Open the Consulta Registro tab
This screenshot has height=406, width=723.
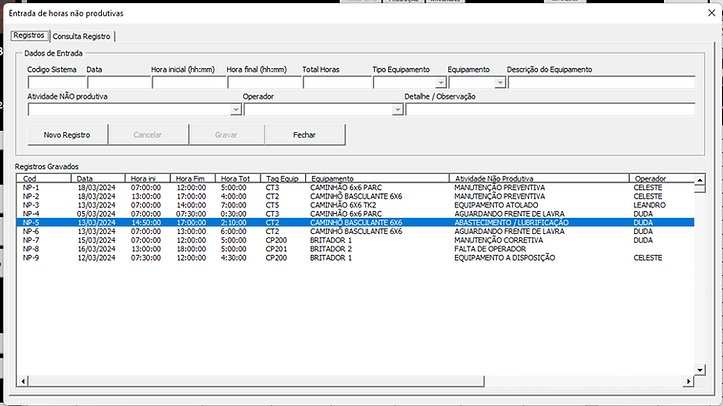[82, 36]
